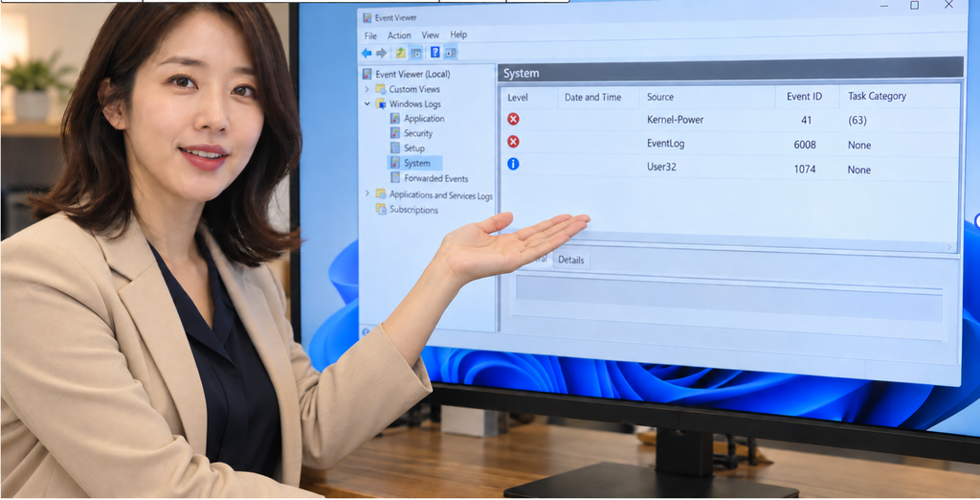
Task: Click the event list scrollbar right arrow
Action: pyautogui.click(x=948, y=247)
